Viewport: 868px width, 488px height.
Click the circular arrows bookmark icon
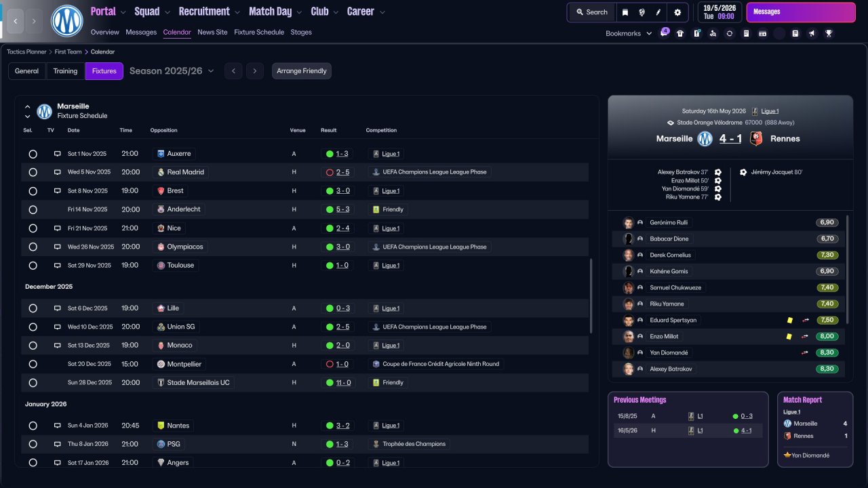tap(730, 33)
